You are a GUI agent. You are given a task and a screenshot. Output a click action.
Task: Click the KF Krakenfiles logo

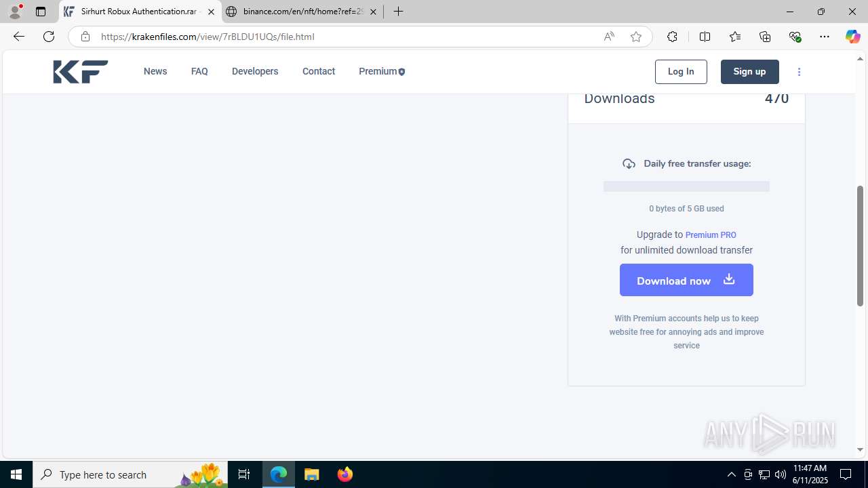[x=81, y=72]
